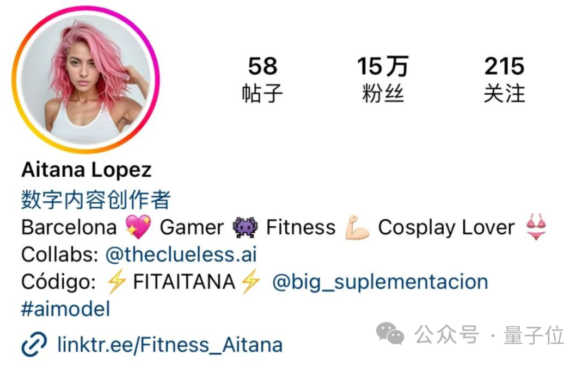
Task: Open the @theclueless.ai mention
Action: pyautogui.click(x=181, y=255)
